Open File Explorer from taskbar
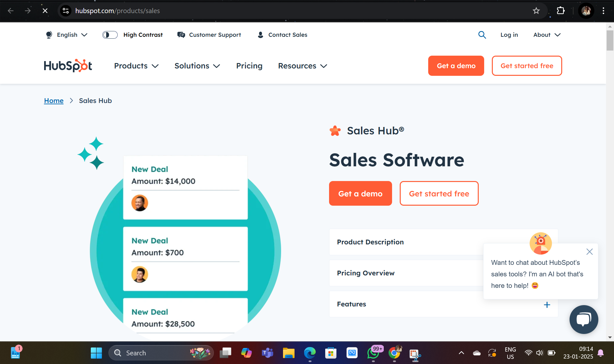Screen dimensions: 614x364 click(x=288, y=353)
